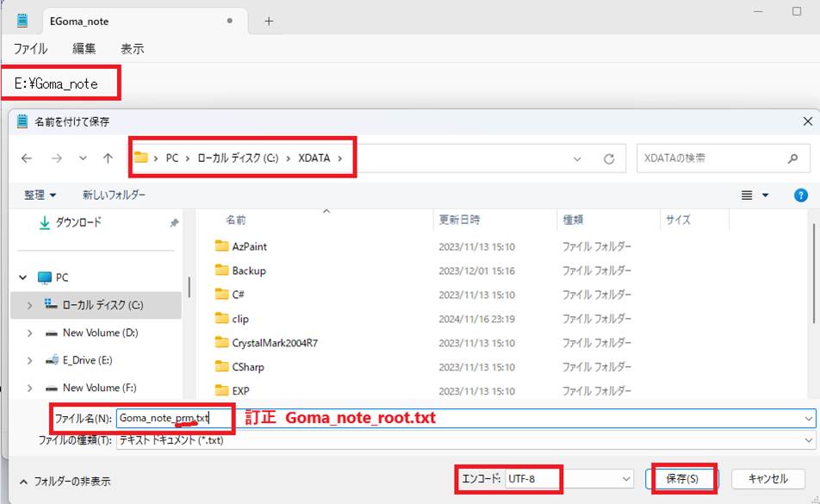820x504 pixels.
Task: Collapse the PC tree node
Action: click(23, 278)
